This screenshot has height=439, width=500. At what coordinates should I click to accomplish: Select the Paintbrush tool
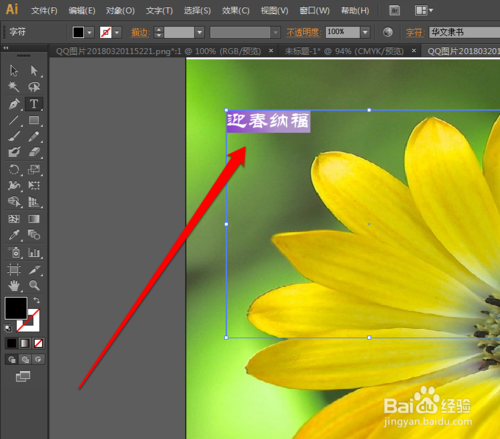coord(14,136)
